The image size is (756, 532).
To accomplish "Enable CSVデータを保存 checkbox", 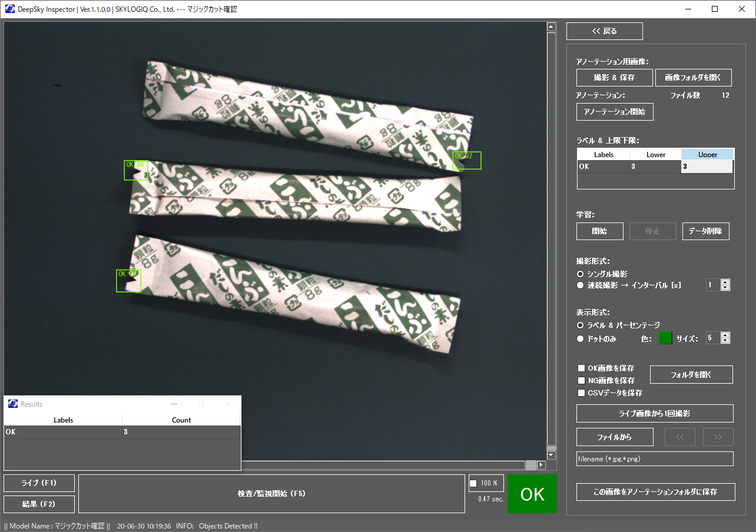I will (x=582, y=393).
